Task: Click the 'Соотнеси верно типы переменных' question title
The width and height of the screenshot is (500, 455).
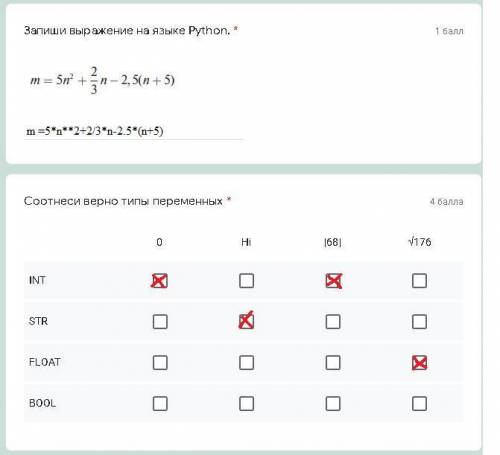Action: 123,201
